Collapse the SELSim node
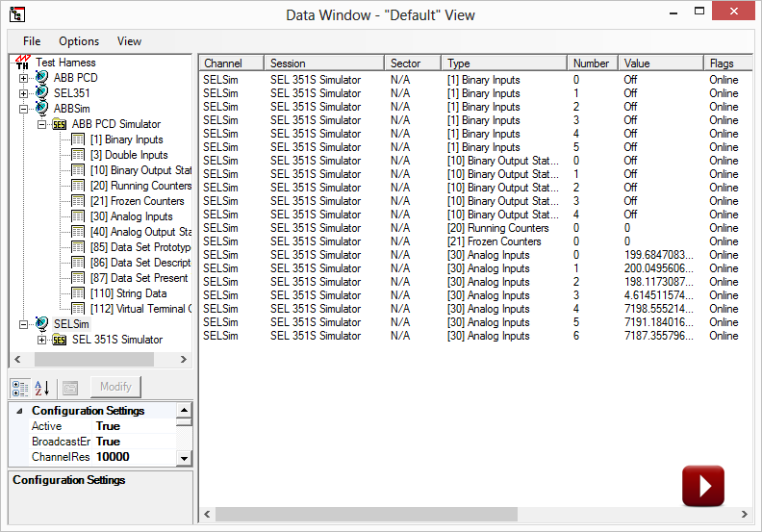This screenshot has height=532, width=762. (23, 324)
